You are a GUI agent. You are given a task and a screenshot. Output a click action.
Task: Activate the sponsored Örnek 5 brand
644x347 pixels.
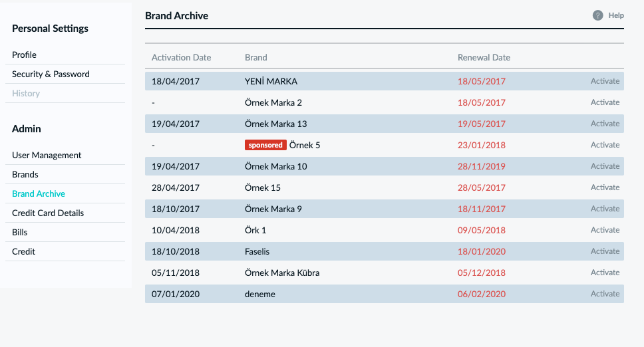pyautogui.click(x=605, y=145)
